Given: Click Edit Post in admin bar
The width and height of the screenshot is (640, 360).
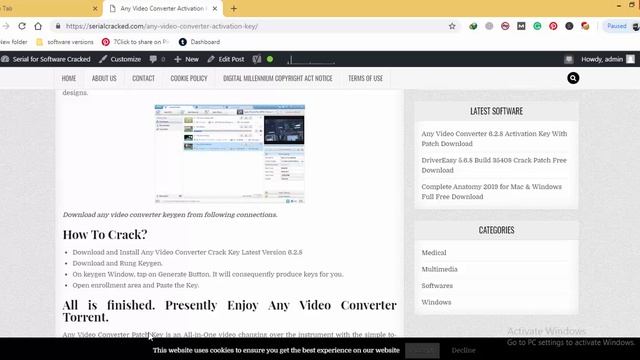Looking at the screenshot, I should (x=226, y=59).
